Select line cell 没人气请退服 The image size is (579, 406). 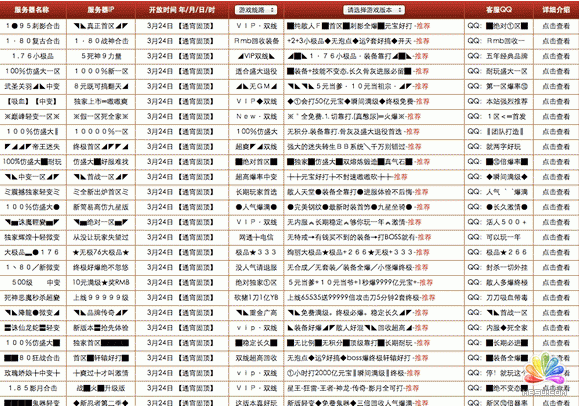pyautogui.click(x=256, y=267)
